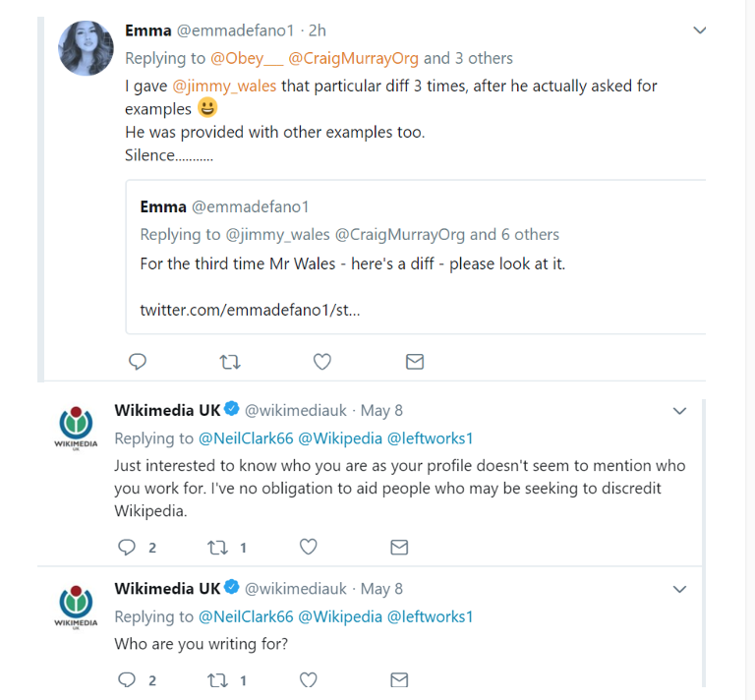Send Emma's tweet via direct message
755x700 pixels.
[415, 362]
